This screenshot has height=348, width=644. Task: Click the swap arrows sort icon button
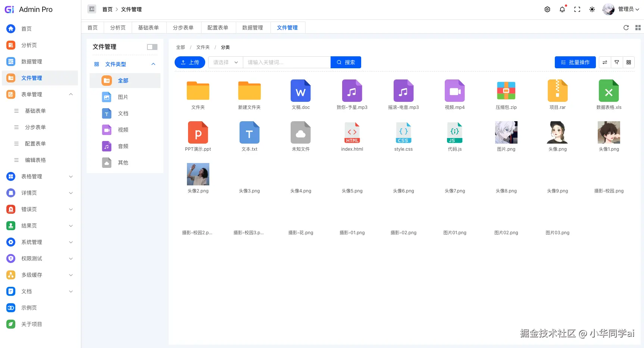pyautogui.click(x=605, y=62)
